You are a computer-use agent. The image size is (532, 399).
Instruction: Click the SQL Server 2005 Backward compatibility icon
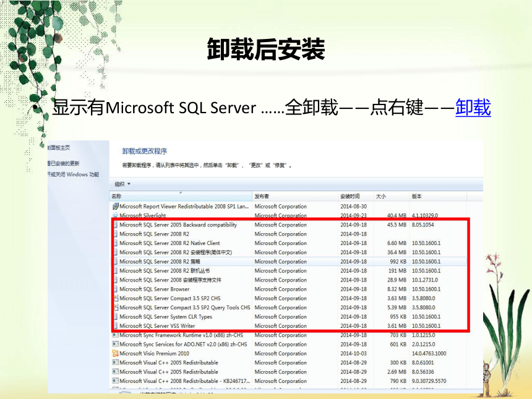point(115,225)
